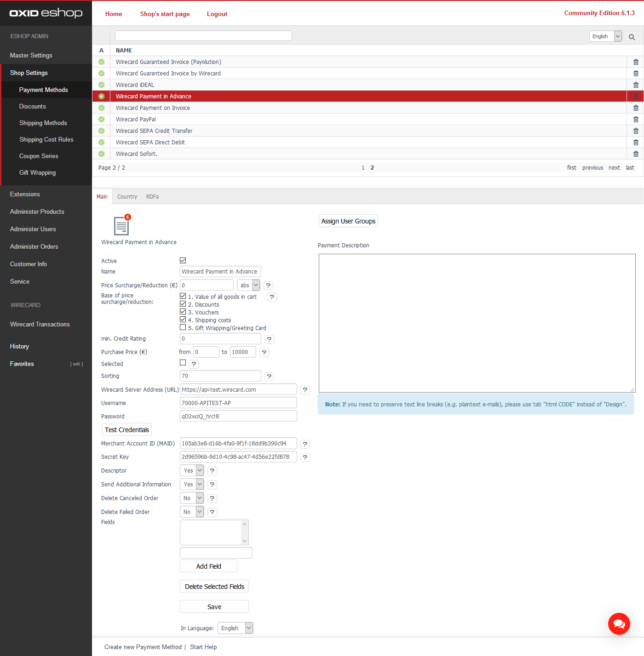This screenshot has height=656, width=644.
Task: Click the Payment Description text area
Action: point(477,323)
